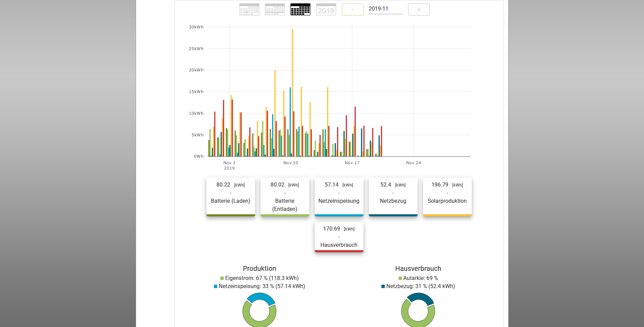644x327 pixels.
Task: Go to previous month with minus button
Action: coord(352,9)
